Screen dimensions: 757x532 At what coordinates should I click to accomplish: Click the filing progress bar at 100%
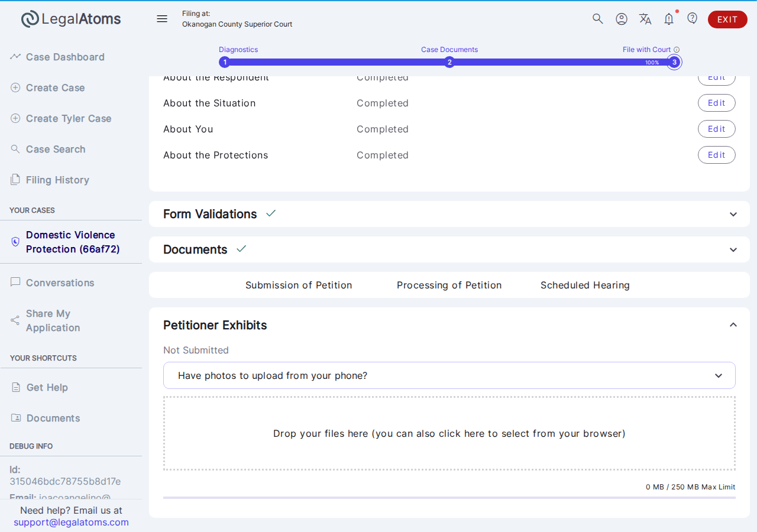click(449, 62)
